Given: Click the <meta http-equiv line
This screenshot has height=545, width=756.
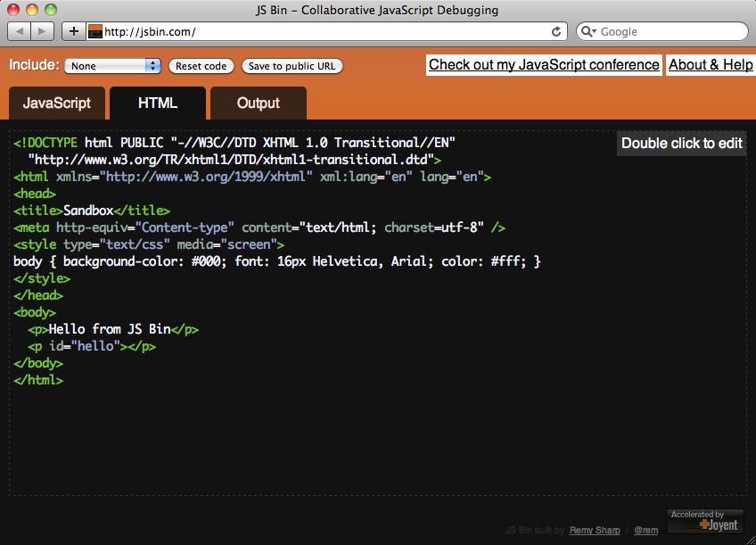Looking at the screenshot, I should 259,227.
